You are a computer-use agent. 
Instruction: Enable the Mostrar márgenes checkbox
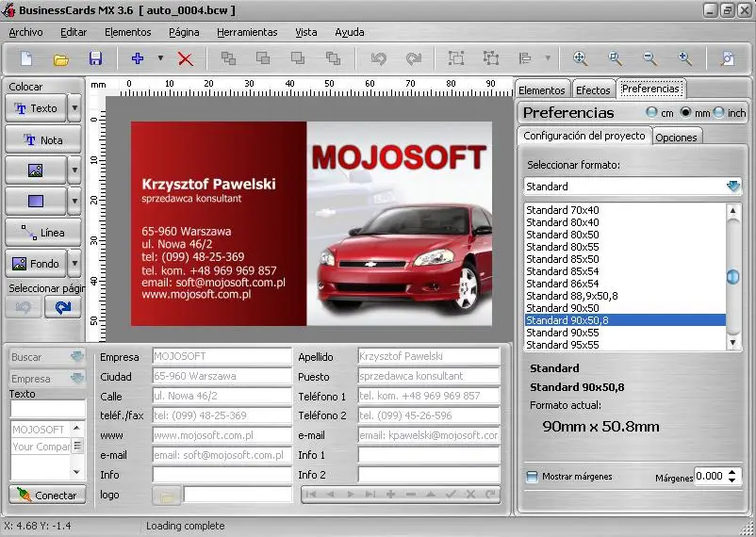pos(532,477)
